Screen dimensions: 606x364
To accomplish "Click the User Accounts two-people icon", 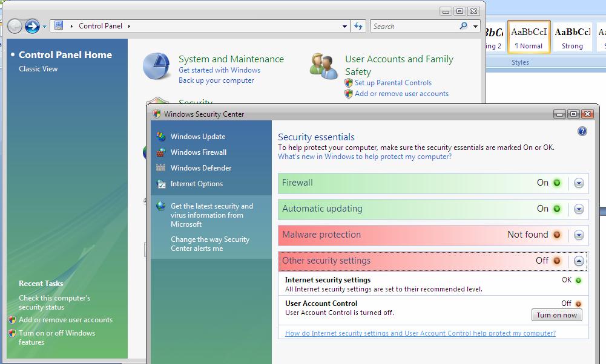I will [324, 66].
